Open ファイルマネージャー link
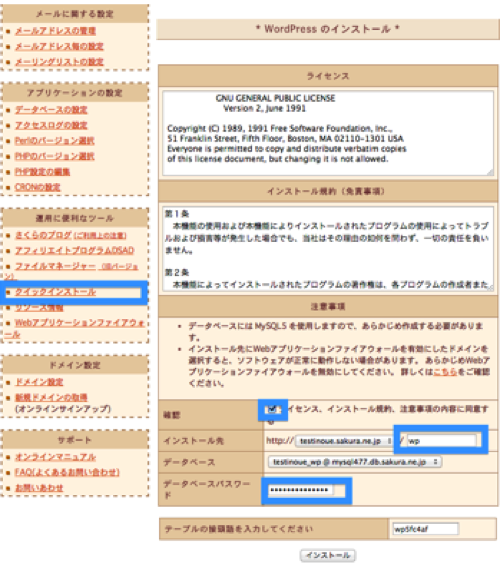Screen dimensions: 500x571 [55, 266]
